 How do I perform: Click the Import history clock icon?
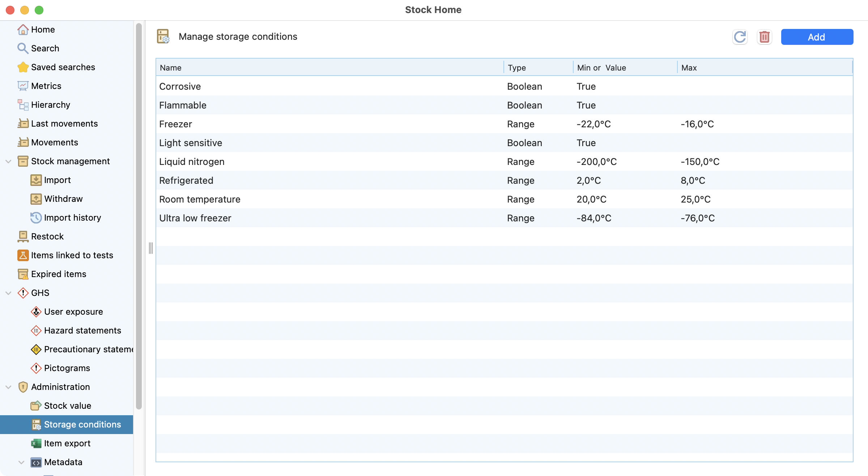point(36,218)
